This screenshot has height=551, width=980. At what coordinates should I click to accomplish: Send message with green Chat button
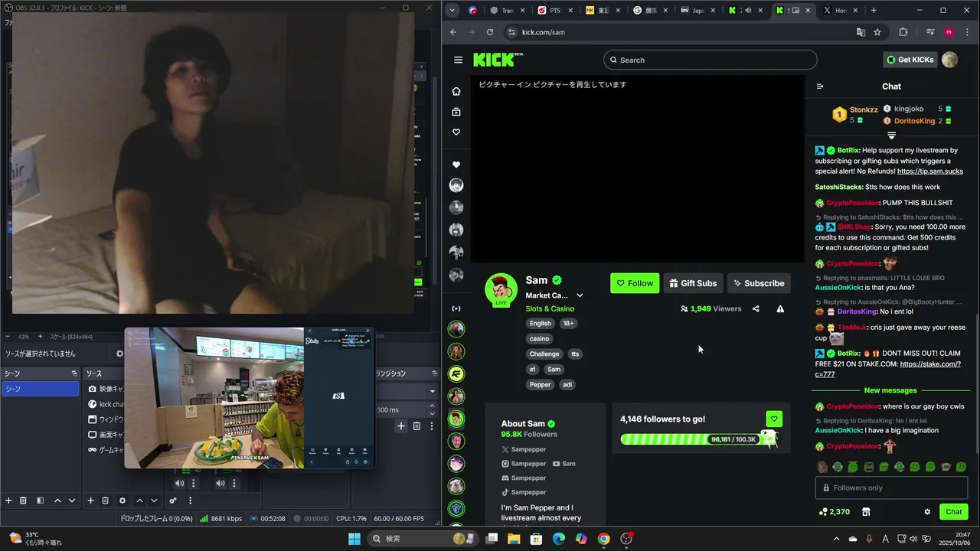tap(954, 512)
